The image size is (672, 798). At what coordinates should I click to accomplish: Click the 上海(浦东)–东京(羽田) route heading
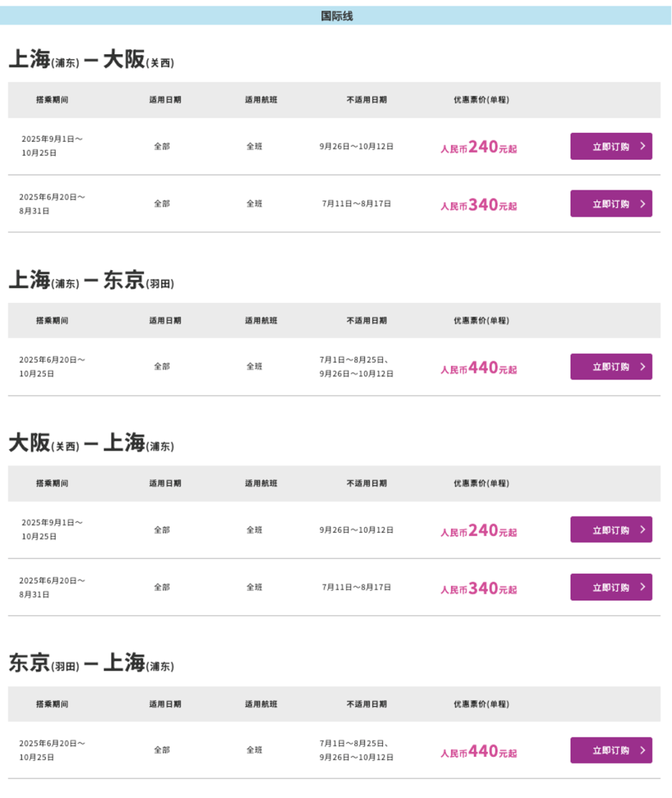91,281
